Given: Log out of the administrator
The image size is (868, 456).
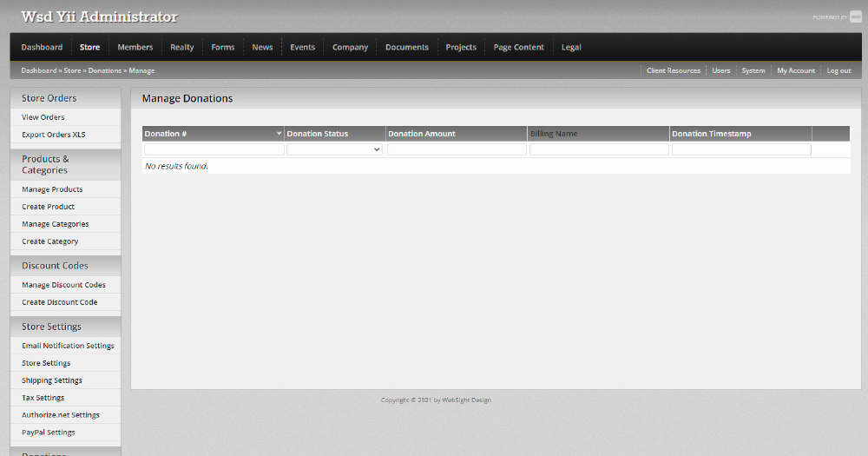Looking at the screenshot, I should coord(838,70).
